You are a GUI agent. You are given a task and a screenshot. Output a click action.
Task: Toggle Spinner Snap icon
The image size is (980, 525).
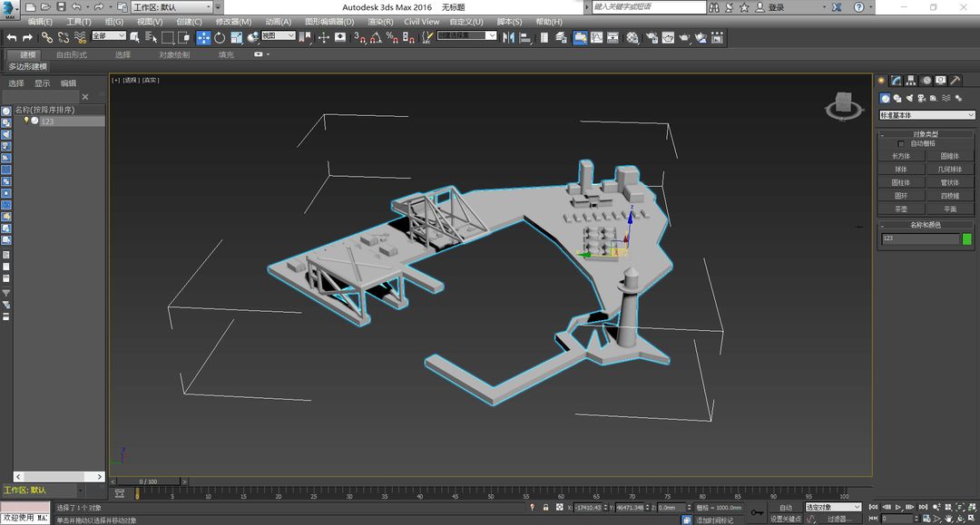tap(408, 37)
